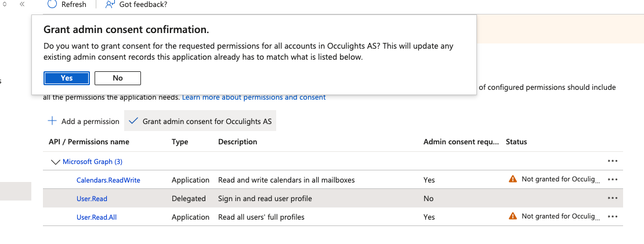Click the Refresh label in toolbar
The image size is (644, 244).
point(74,5)
